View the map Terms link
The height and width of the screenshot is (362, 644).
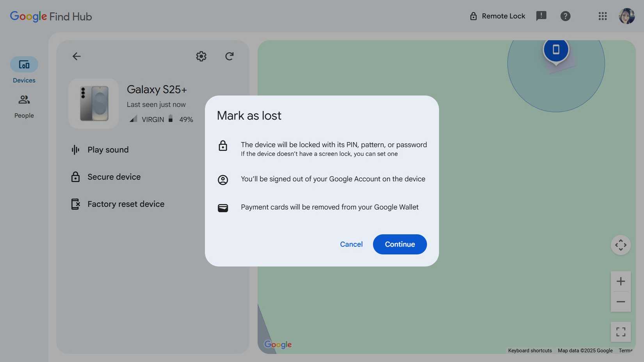626,350
